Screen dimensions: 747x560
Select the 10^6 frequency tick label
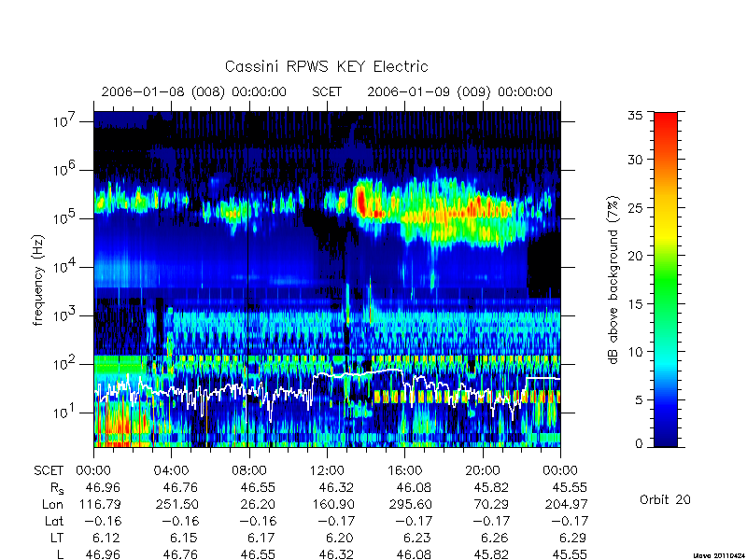pos(65,169)
